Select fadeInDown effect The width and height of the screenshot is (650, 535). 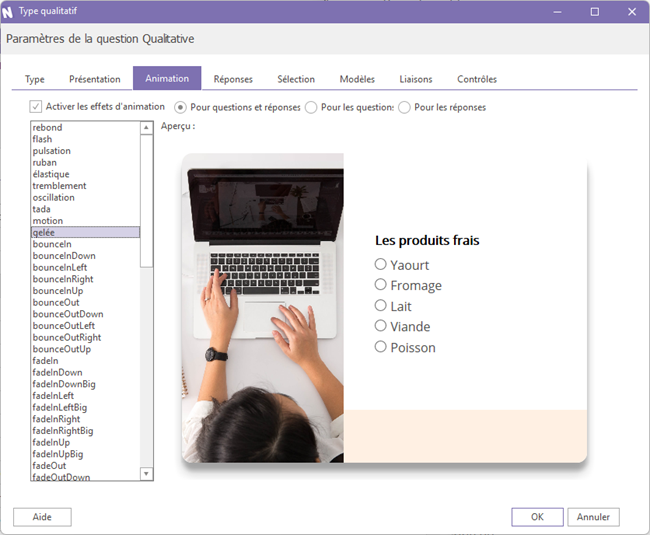(x=86, y=372)
